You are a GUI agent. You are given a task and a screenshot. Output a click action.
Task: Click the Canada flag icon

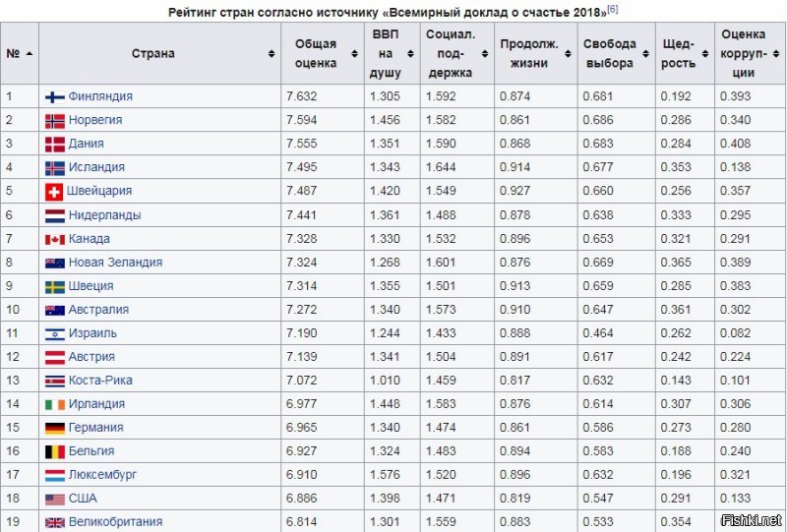tap(55, 239)
